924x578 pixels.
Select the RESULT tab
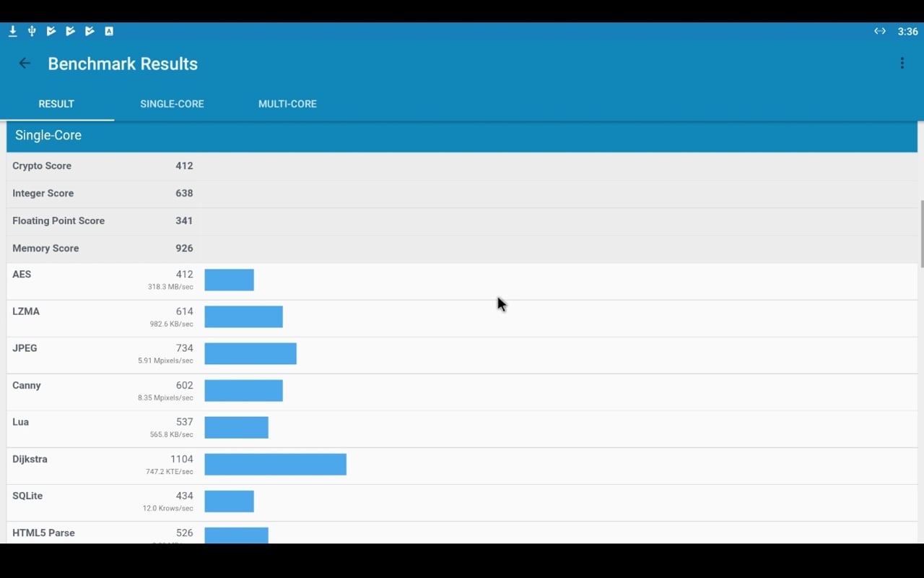coord(56,104)
